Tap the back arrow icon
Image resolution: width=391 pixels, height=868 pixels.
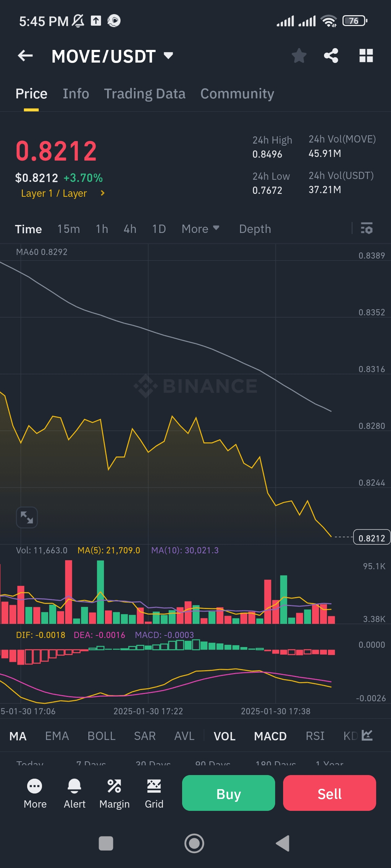click(x=25, y=56)
